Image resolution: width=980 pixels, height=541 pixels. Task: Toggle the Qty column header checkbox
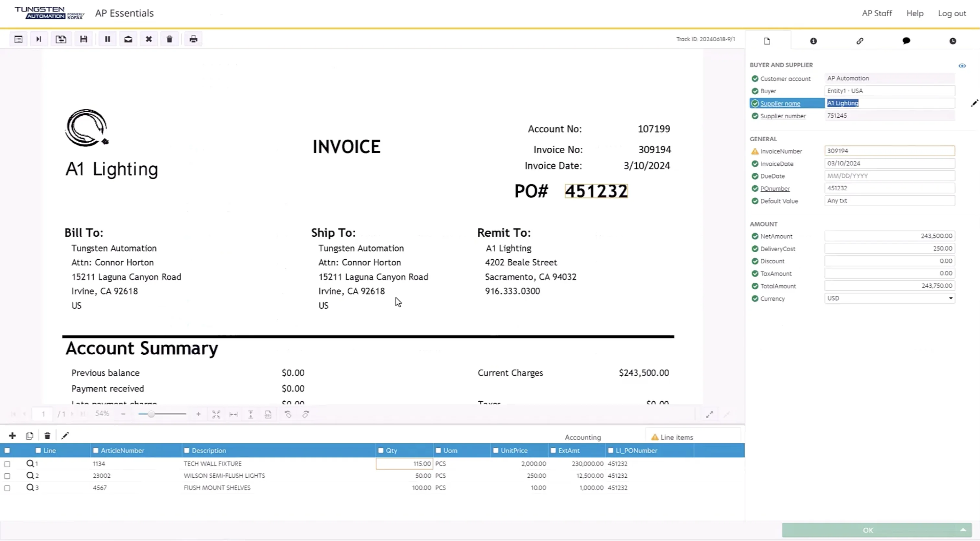[381, 451]
